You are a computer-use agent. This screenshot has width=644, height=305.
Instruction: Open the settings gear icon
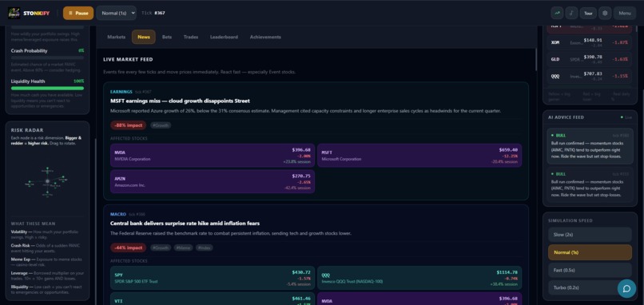pyautogui.click(x=605, y=13)
